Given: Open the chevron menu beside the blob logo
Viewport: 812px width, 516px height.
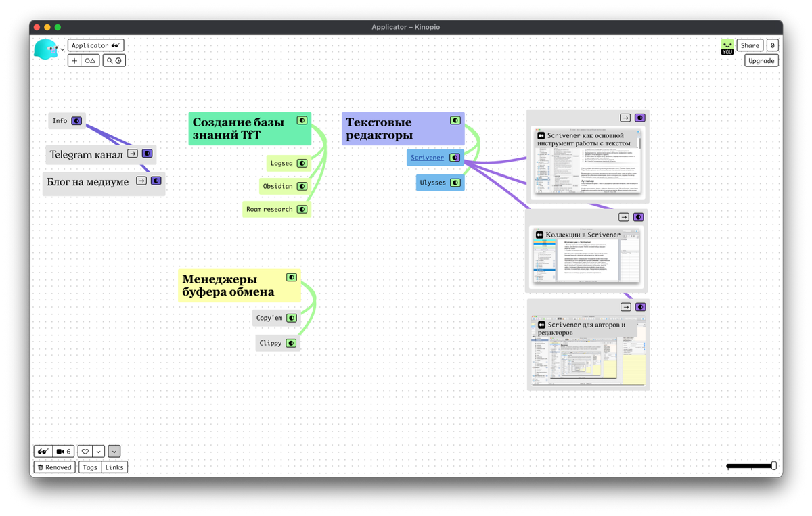Looking at the screenshot, I should click(62, 49).
